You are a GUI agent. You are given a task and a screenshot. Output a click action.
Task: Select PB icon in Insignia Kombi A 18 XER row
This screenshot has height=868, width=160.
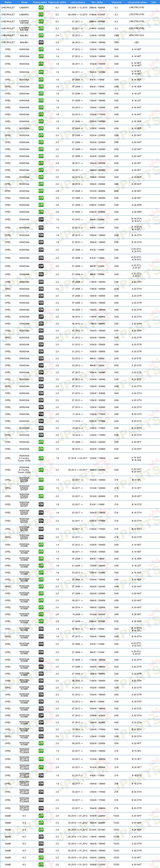pyautogui.click(x=41, y=580)
